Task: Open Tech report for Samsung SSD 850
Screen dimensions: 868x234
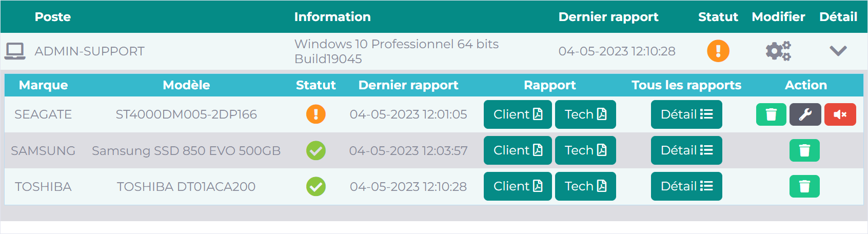Action: [585, 150]
